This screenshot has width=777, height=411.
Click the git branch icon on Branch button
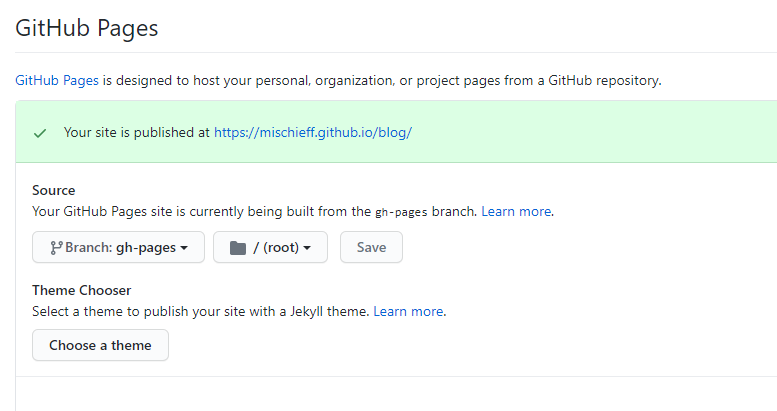(56, 248)
